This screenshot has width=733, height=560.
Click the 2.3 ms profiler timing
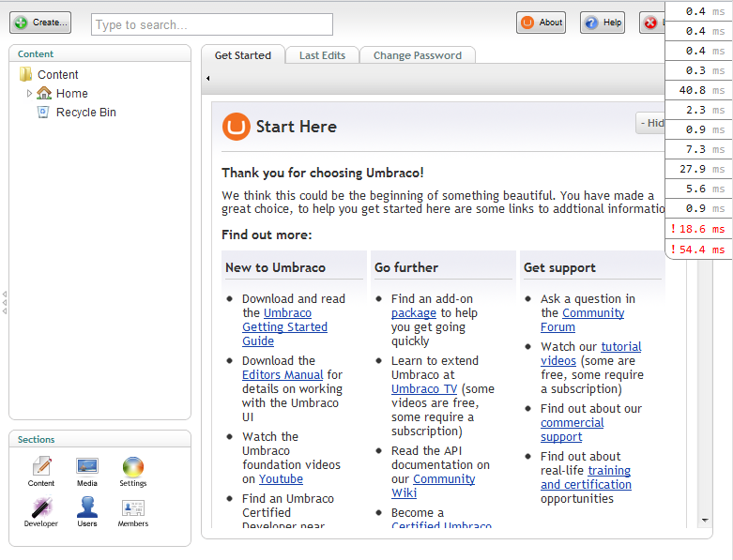pos(699,110)
